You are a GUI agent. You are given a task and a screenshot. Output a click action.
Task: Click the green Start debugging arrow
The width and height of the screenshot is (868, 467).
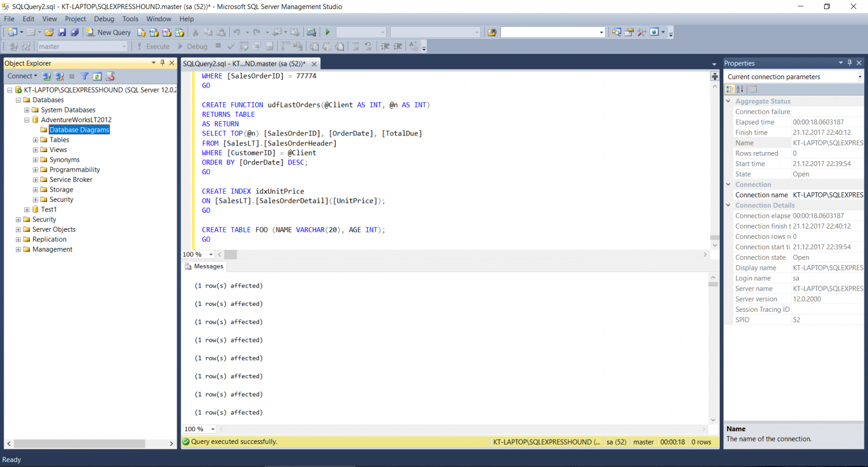click(x=328, y=32)
